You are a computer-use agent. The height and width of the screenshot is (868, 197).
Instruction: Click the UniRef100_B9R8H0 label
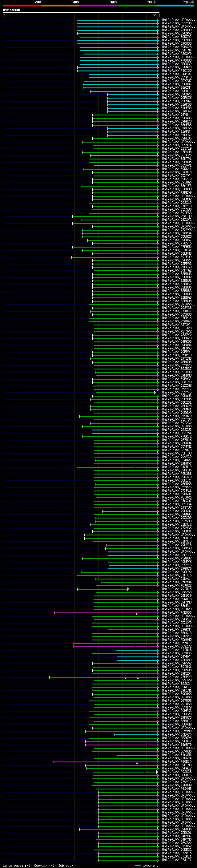coord(177,829)
